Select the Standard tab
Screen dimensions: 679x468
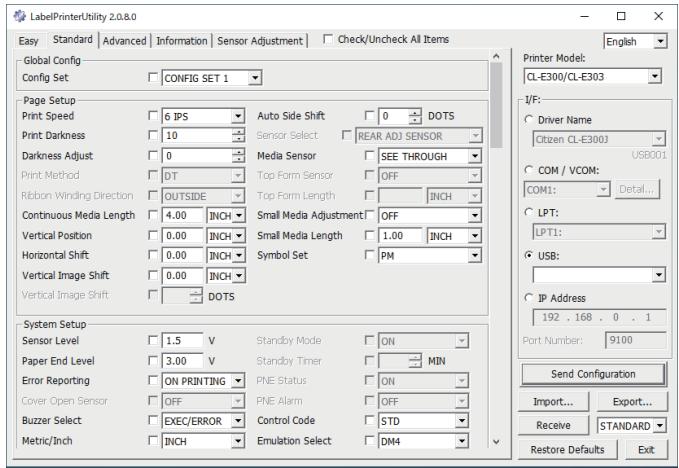point(73,39)
